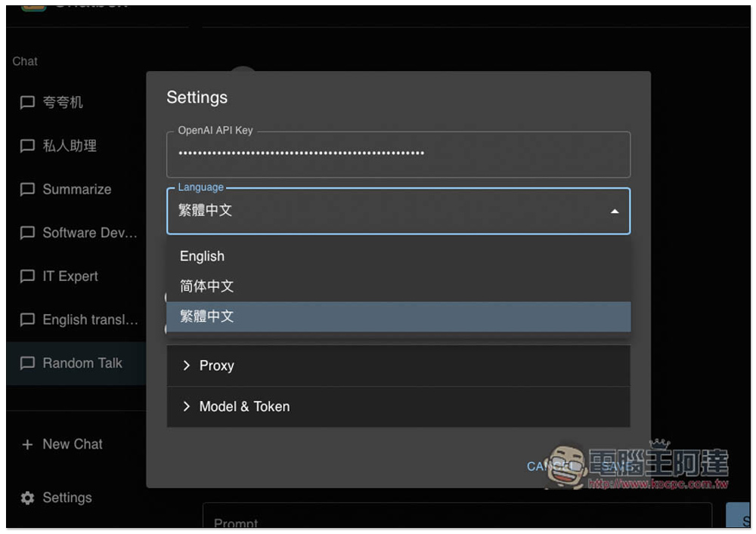This screenshot has width=756, height=534.
Task: Click chat icon beside English translator conversation
Action: (x=27, y=319)
